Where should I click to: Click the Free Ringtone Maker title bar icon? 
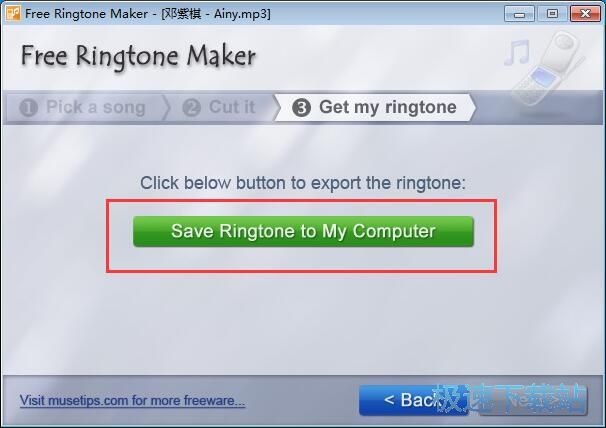[13, 13]
